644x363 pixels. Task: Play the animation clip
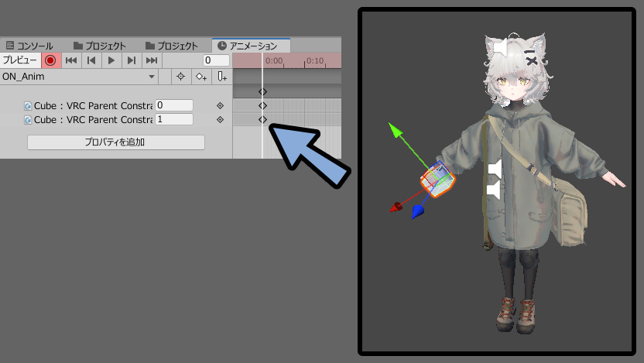point(111,60)
